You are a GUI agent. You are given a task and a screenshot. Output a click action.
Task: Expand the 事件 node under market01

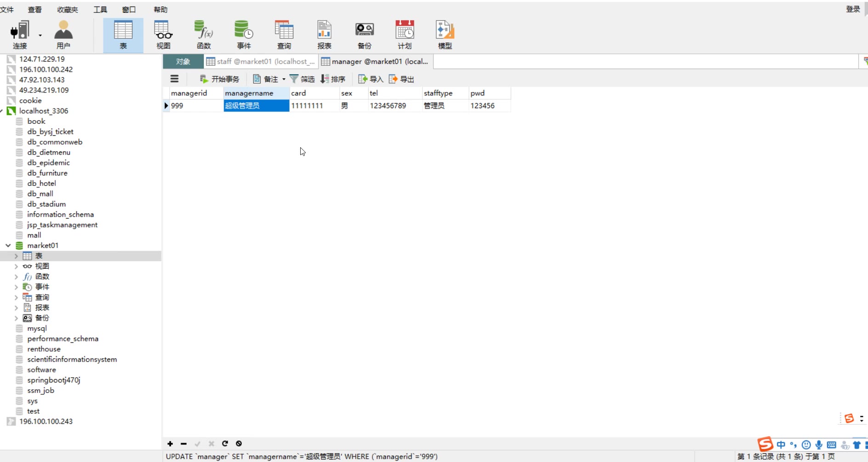(16, 287)
